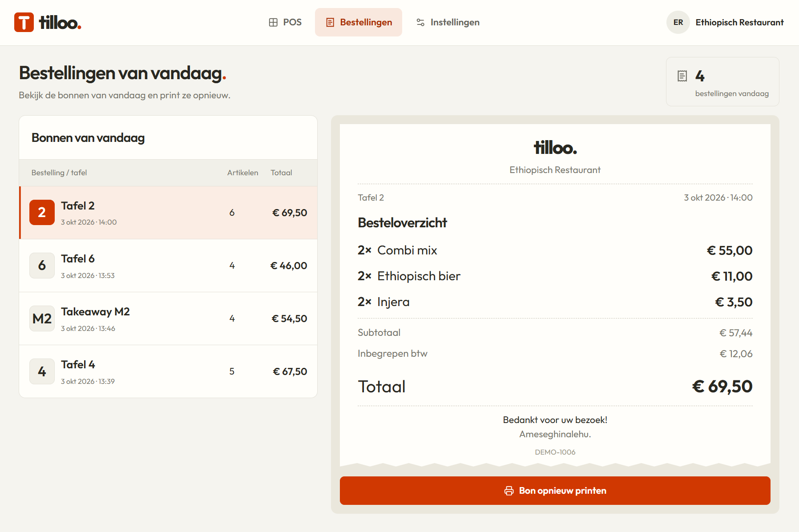Click the table 4 badge
Screen dimensions: 799x532
click(x=42, y=371)
